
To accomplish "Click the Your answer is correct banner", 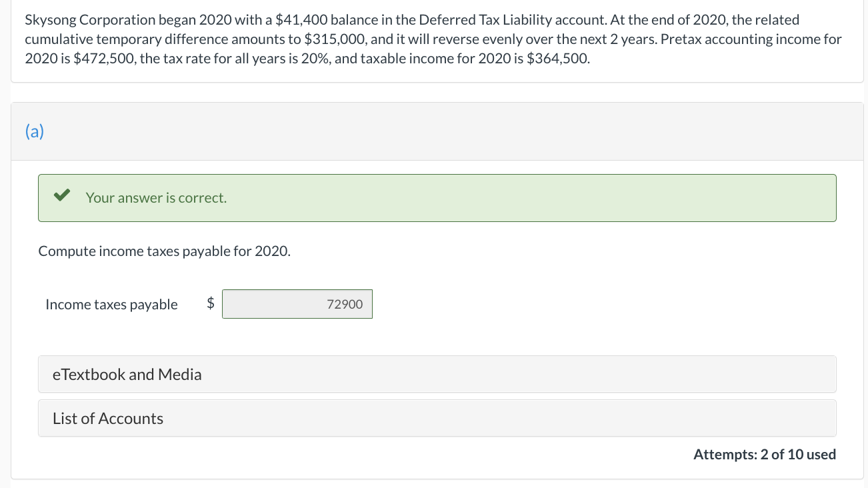I will tap(437, 197).
